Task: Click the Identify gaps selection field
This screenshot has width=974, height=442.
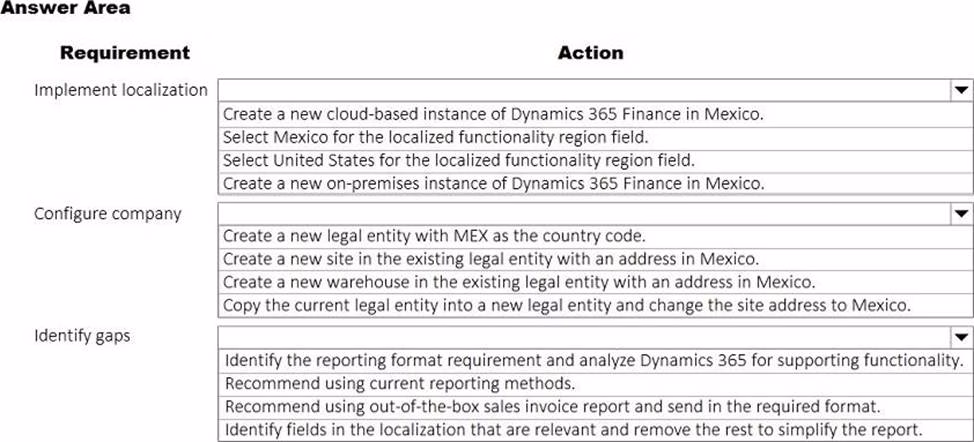Action: 580,337
